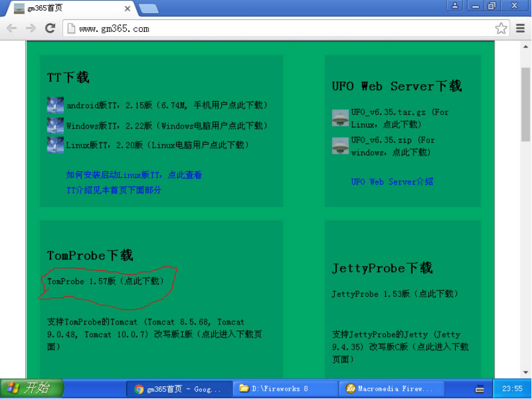This screenshot has height=399, width=532.
Task: Download android版TT 2.15版
Action: (167, 105)
